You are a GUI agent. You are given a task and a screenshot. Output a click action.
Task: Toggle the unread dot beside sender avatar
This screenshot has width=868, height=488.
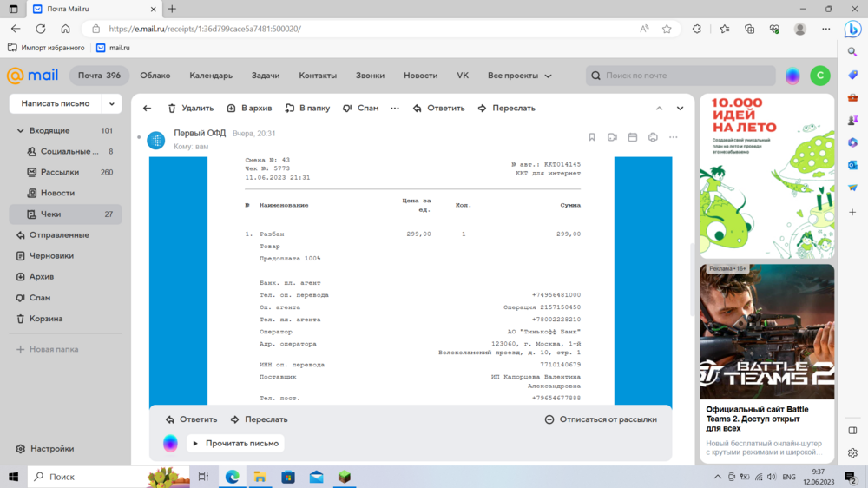click(x=139, y=137)
